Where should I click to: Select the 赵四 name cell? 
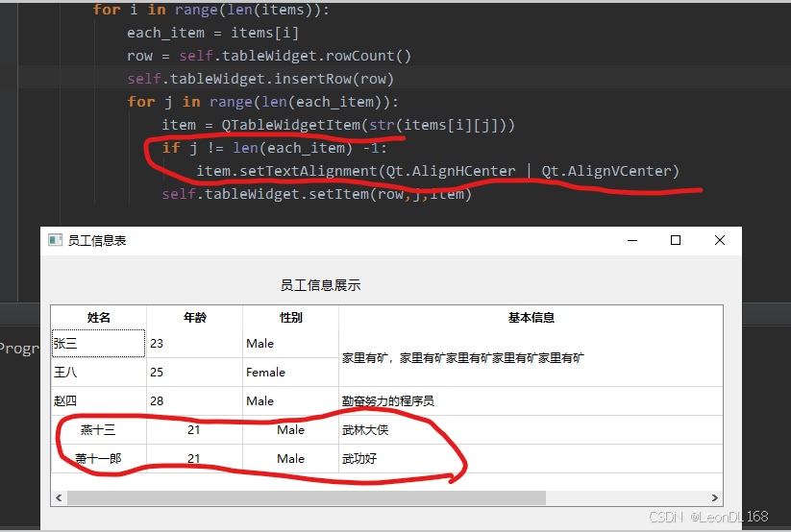99,400
